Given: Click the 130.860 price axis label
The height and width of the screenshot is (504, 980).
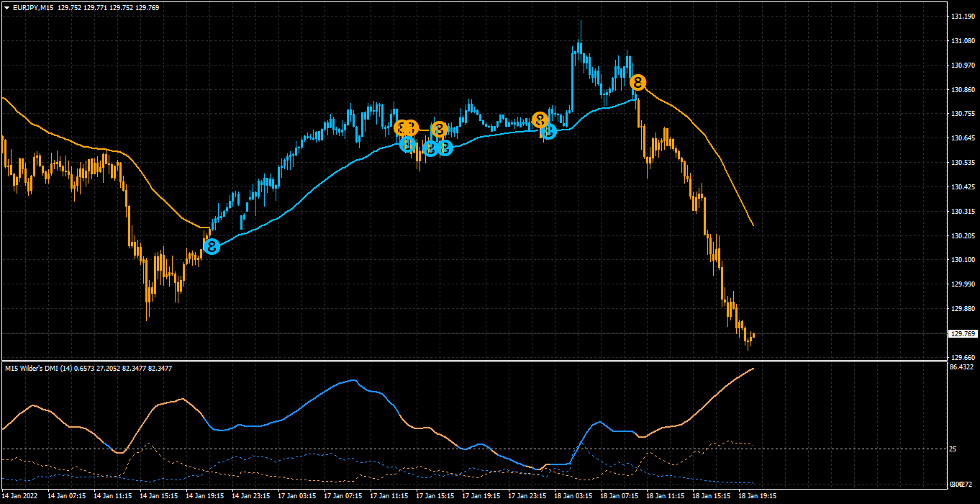Looking at the screenshot, I should tap(963, 90).
